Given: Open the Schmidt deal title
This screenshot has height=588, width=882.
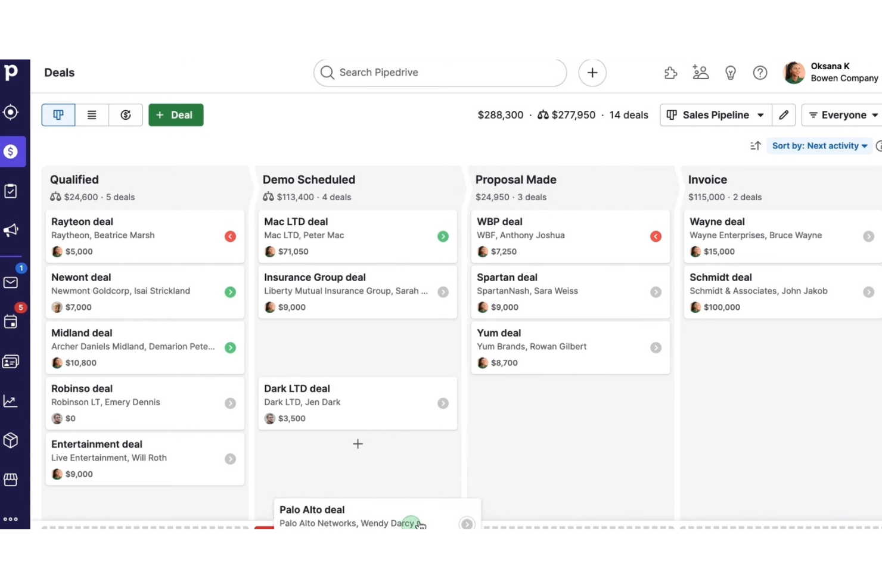Looking at the screenshot, I should pos(720,277).
